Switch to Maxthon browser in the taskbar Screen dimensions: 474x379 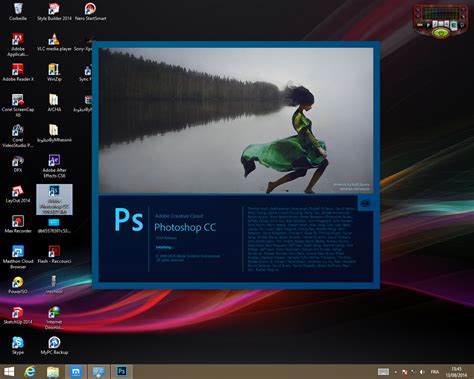[75, 371]
